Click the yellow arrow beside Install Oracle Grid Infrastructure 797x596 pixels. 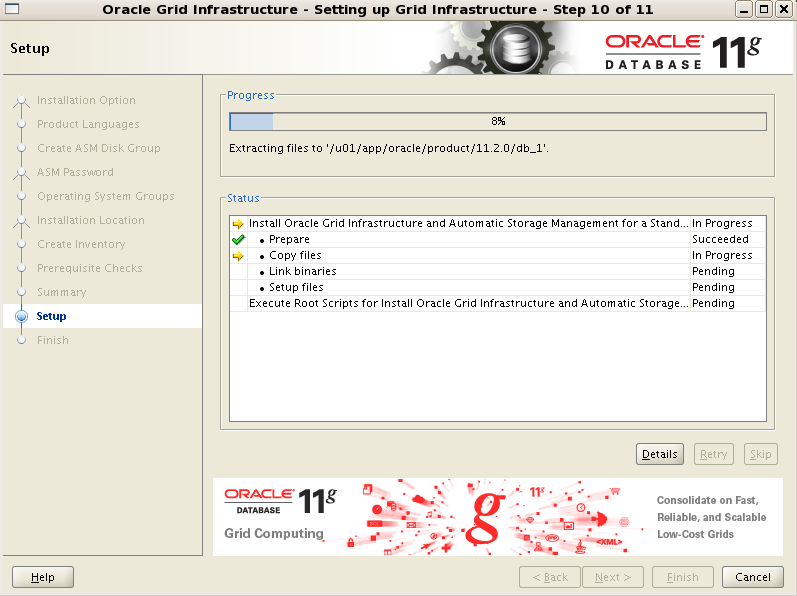pos(238,224)
